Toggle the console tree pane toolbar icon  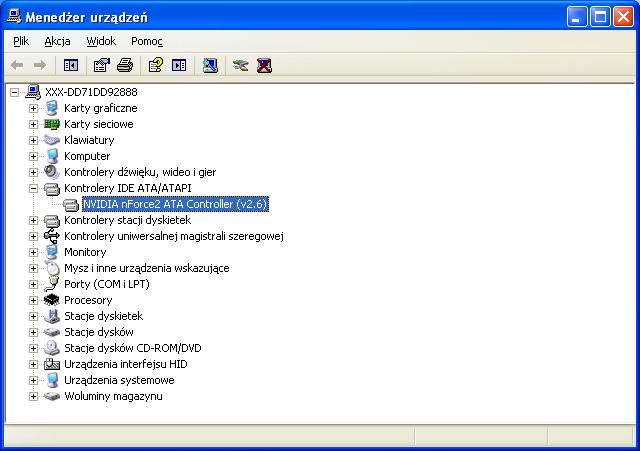click(71, 65)
